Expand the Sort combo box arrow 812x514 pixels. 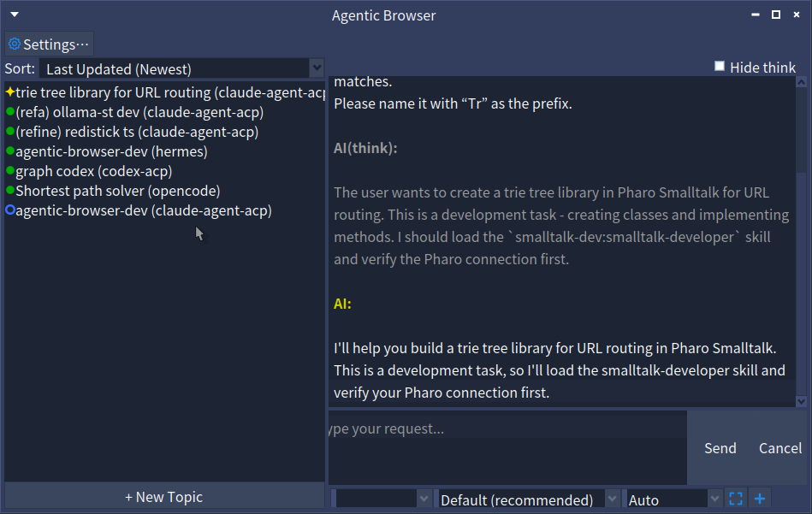[317, 68]
